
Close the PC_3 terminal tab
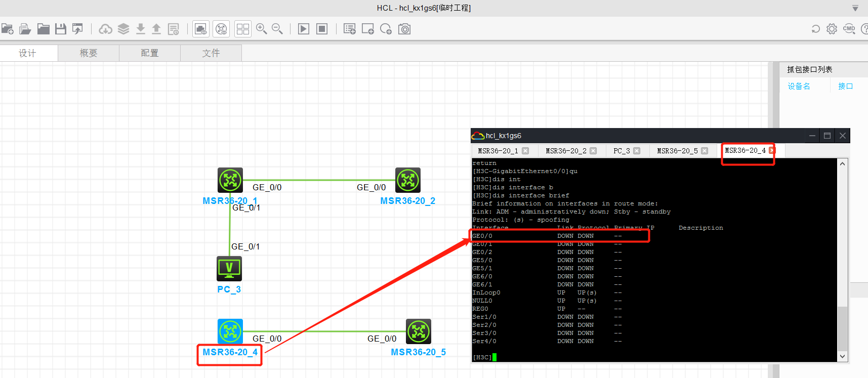(637, 151)
